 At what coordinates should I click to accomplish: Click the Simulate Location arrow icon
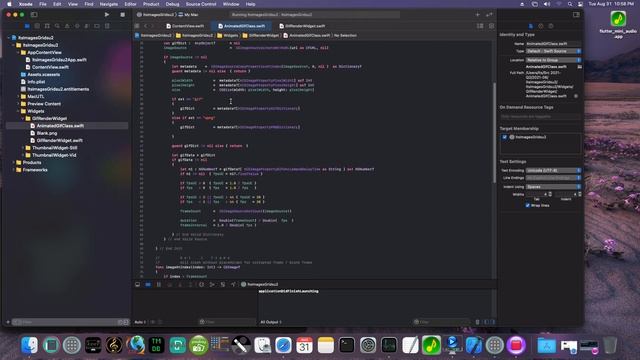point(233,284)
